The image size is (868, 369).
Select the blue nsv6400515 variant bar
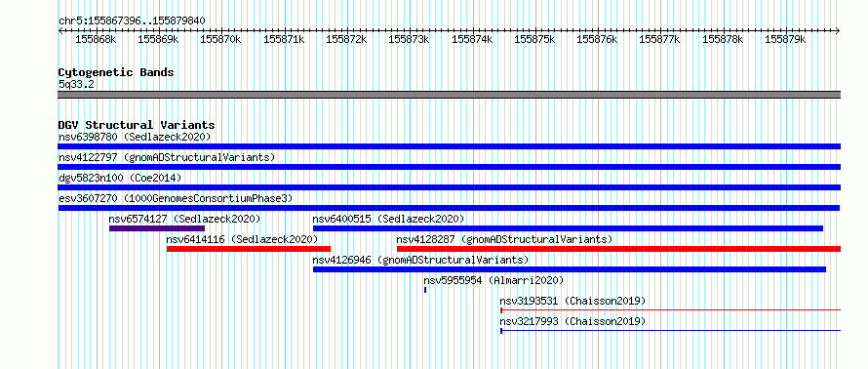pyautogui.click(x=568, y=228)
